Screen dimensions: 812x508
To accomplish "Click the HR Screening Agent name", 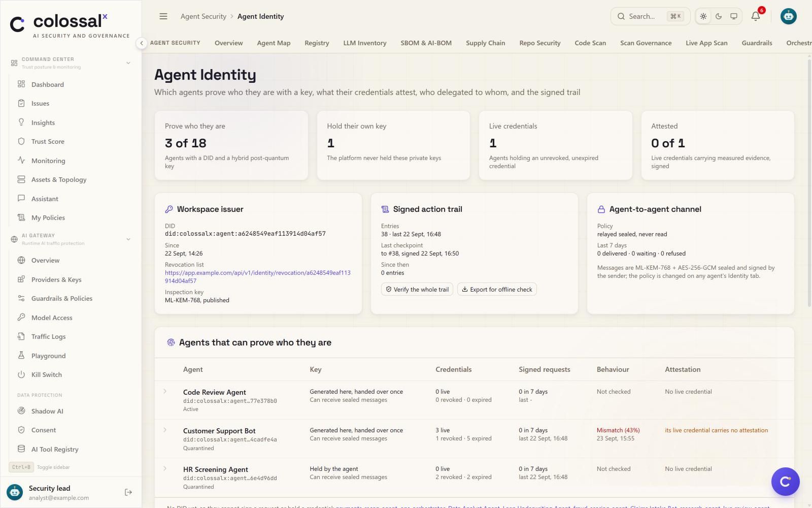I will 216,469.
